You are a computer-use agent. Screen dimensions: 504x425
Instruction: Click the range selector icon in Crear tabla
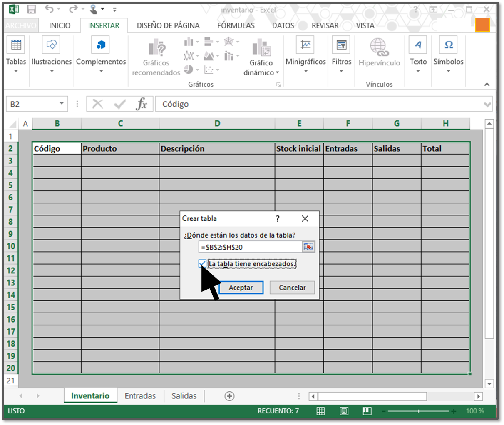tap(308, 247)
